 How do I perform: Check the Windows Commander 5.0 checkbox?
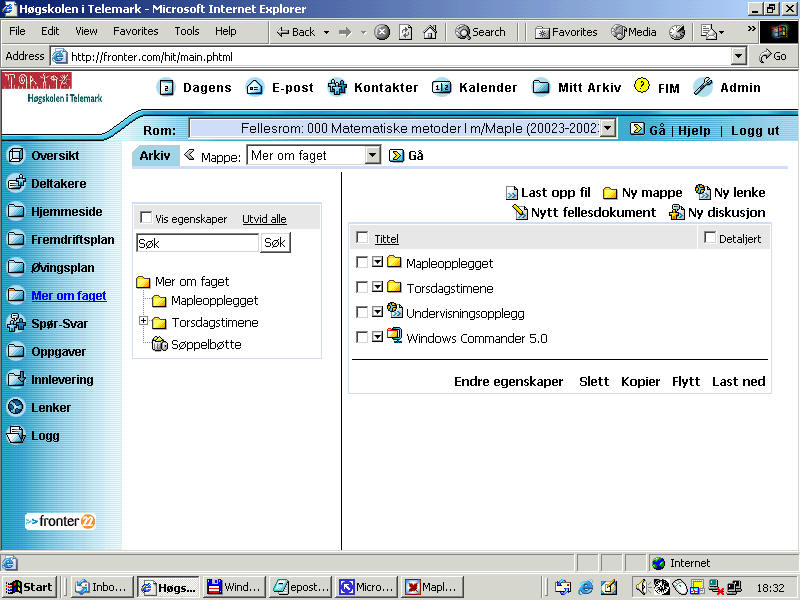click(x=362, y=337)
